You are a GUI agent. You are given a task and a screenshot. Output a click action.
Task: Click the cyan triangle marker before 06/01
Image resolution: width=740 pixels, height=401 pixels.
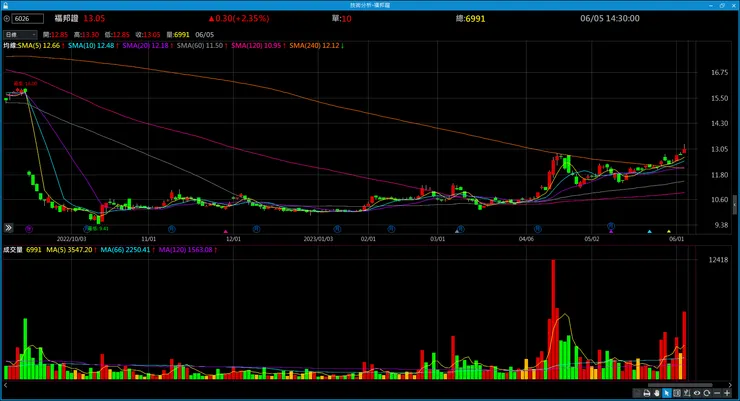650,231
